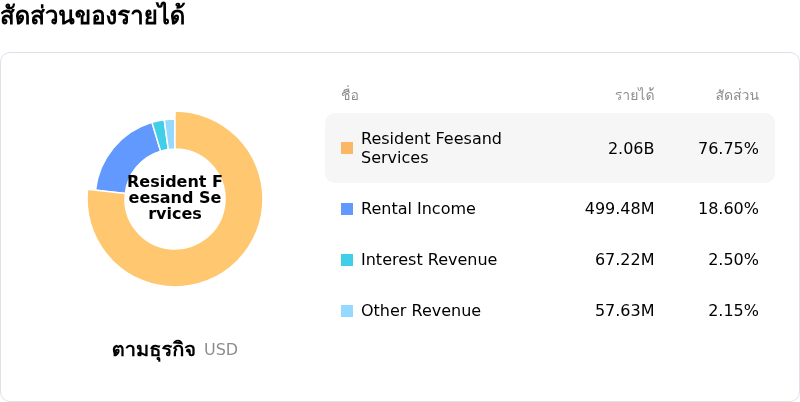Click the 76.75% proportion value
Image resolution: width=800 pixels, height=402 pixels.
tap(728, 148)
